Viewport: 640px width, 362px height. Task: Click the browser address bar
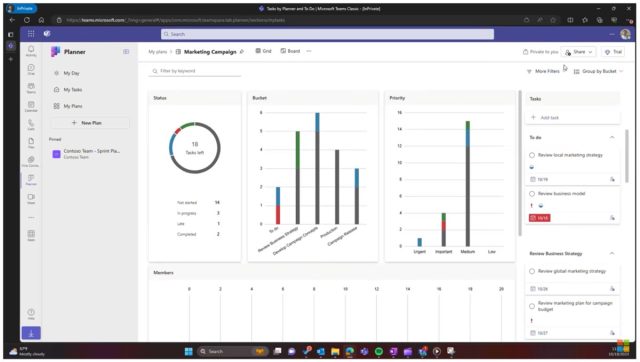coord(286,20)
